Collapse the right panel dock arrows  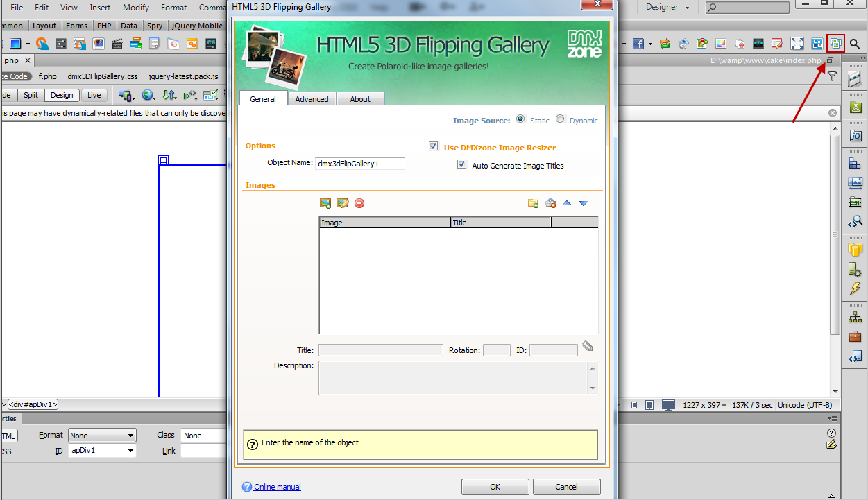pos(862,58)
